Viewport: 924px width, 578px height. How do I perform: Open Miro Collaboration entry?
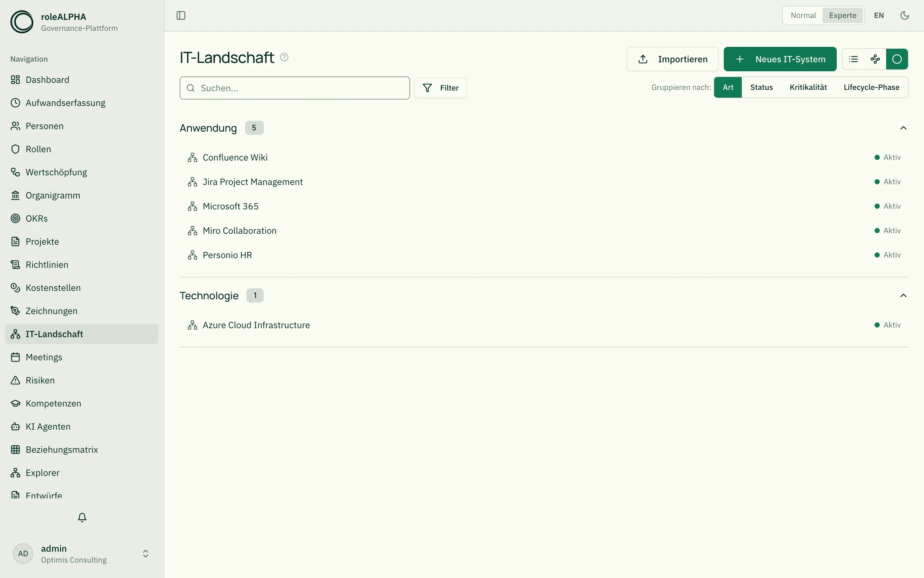click(544, 231)
